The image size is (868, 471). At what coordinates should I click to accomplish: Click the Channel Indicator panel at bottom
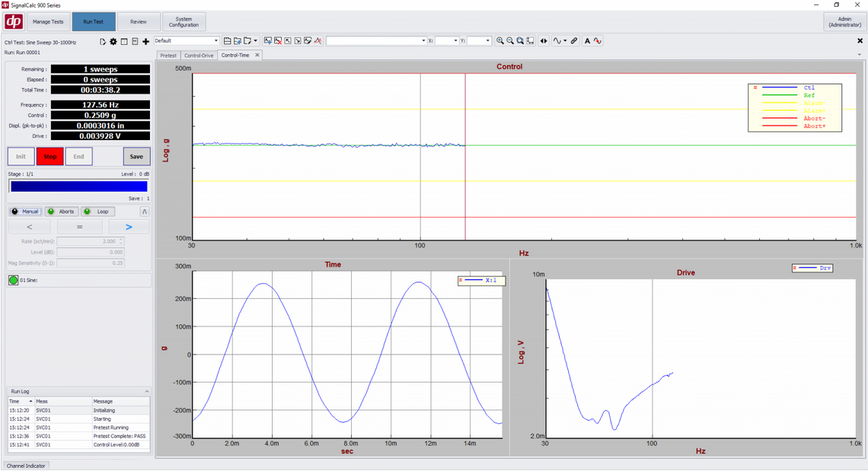click(x=27, y=465)
